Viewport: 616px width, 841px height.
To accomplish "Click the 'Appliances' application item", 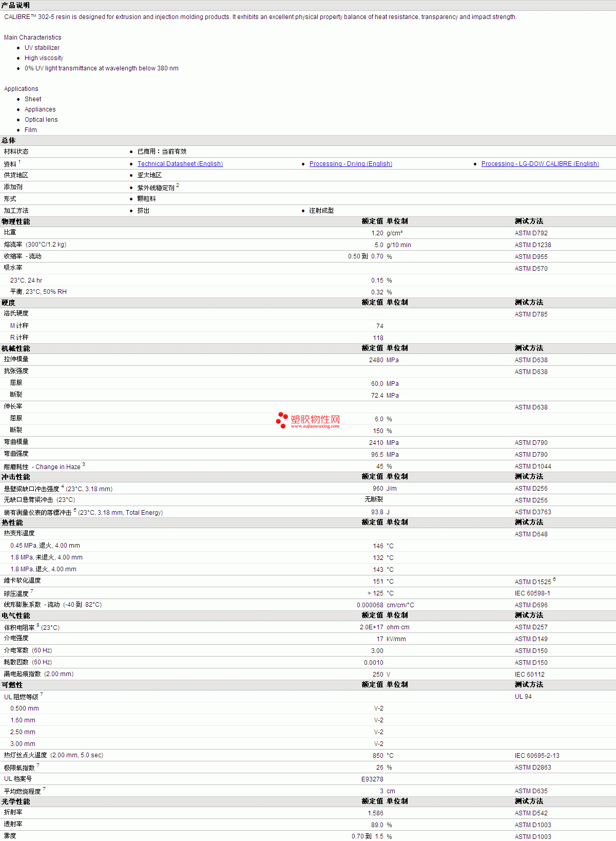I will [40, 109].
